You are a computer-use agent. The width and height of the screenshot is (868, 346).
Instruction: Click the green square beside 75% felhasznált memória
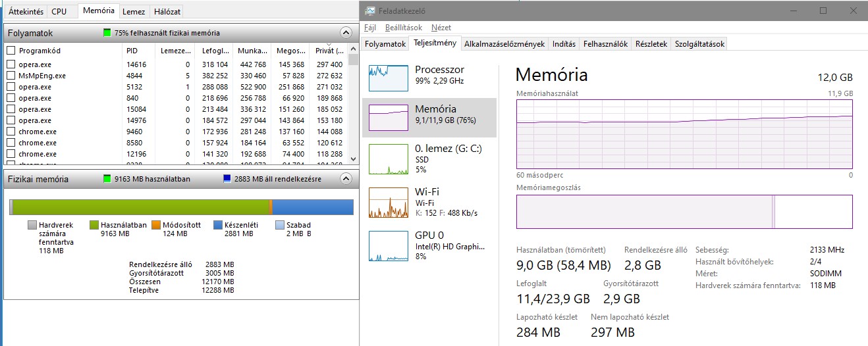(107, 32)
